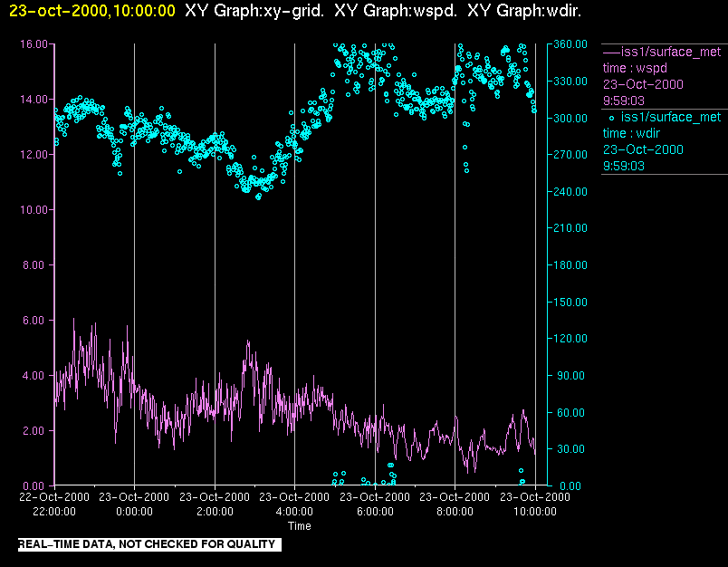The height and width of the screenshot is (567, 728).
Task: Click the 'time : wspd' legend label
Action: [635, 68]
